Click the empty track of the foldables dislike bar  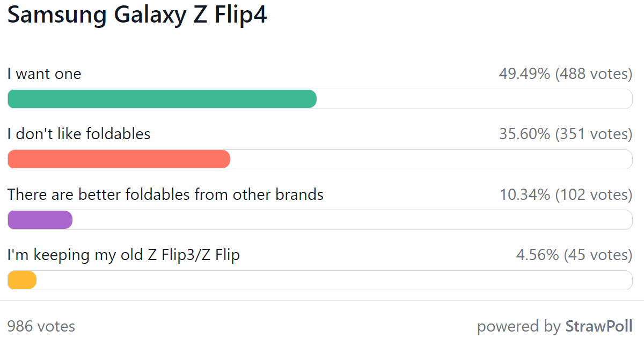click(x=431, y=159)
